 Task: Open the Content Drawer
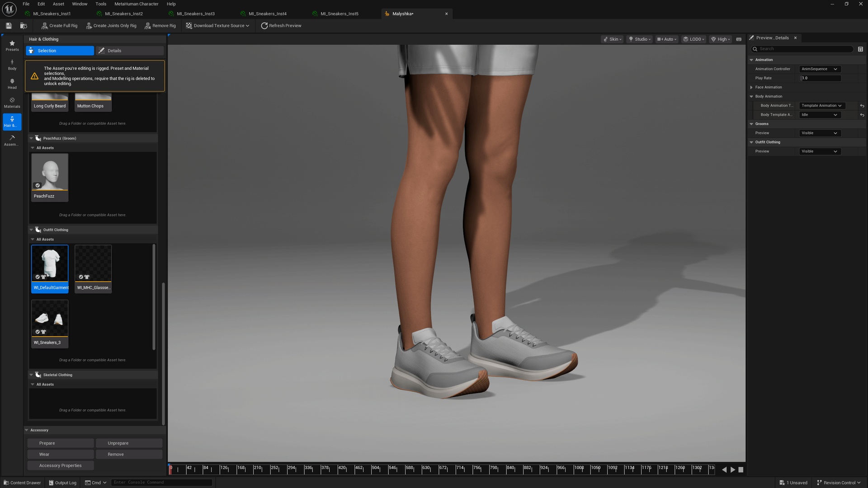tap(22, 483)
